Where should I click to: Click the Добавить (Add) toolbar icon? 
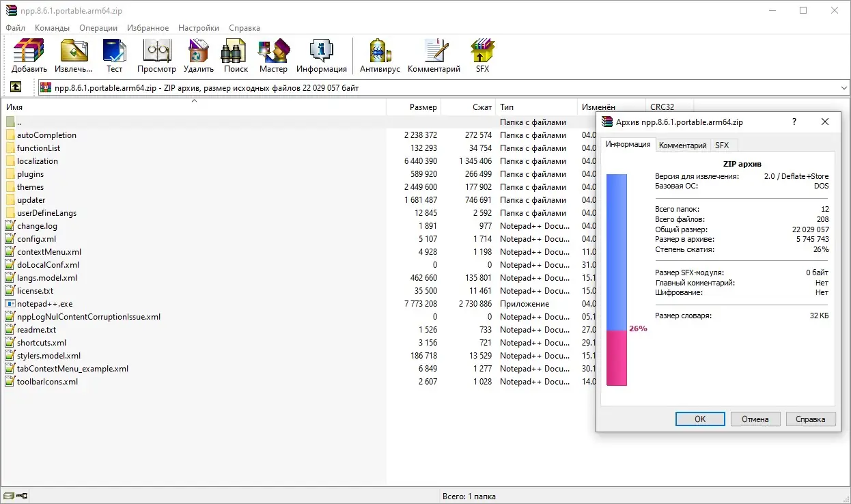coord(29,51)
